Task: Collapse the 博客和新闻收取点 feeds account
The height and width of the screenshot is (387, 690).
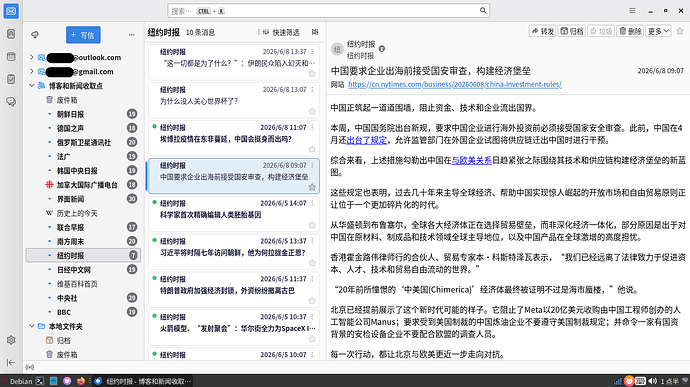Action: point(31,85)
